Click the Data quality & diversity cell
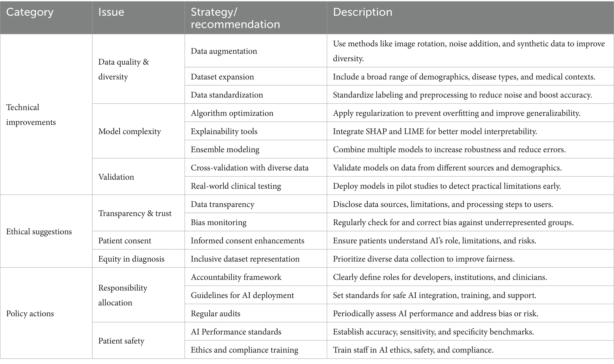 coord(124,69)
